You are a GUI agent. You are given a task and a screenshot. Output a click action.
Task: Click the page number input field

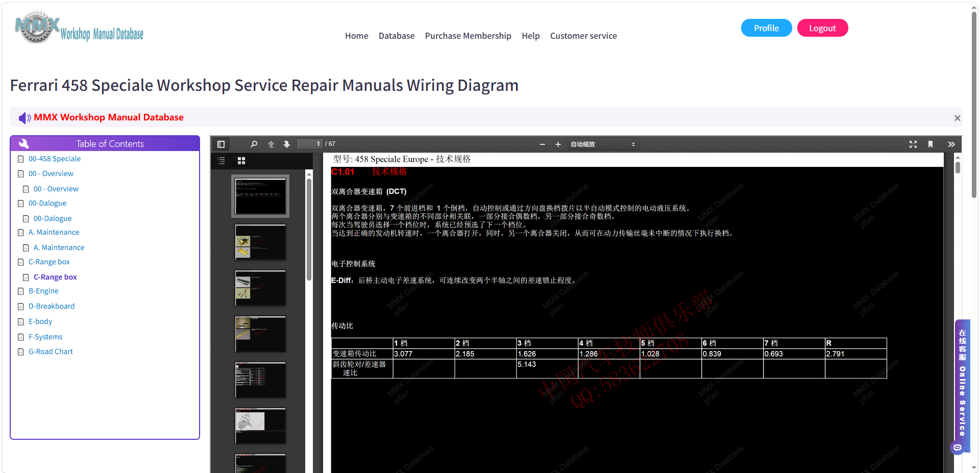tap(310, 144)
